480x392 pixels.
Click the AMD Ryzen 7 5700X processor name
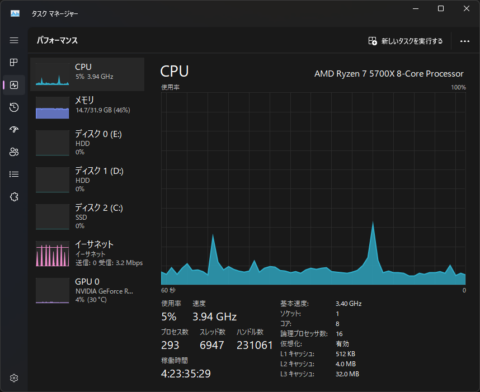389,74
